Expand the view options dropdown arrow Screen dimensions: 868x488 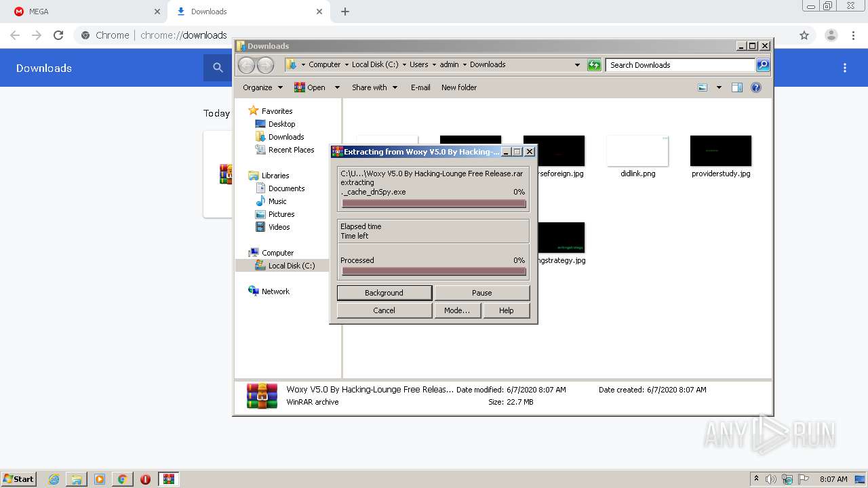[x=719, y=87]
